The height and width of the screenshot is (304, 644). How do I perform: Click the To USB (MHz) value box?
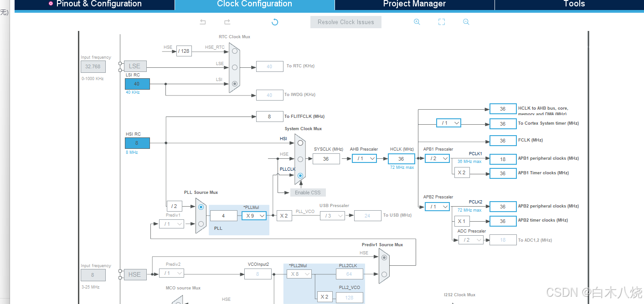click(367, 216)
